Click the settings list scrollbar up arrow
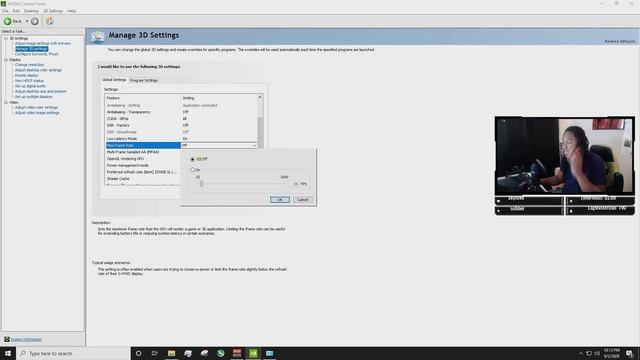 260,97
